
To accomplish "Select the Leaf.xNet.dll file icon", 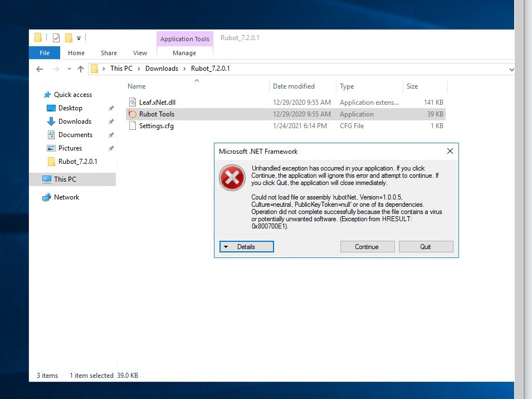I will pos(133,103).
